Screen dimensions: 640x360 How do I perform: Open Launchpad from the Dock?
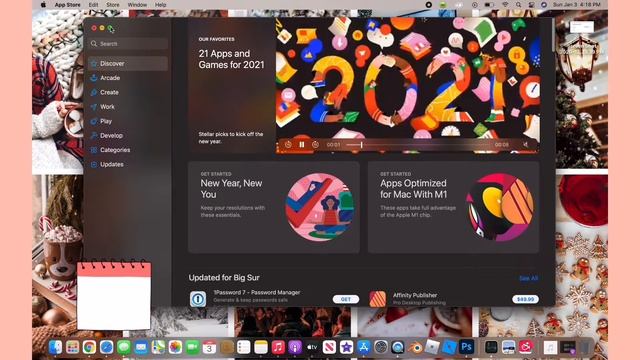point(73,347)
